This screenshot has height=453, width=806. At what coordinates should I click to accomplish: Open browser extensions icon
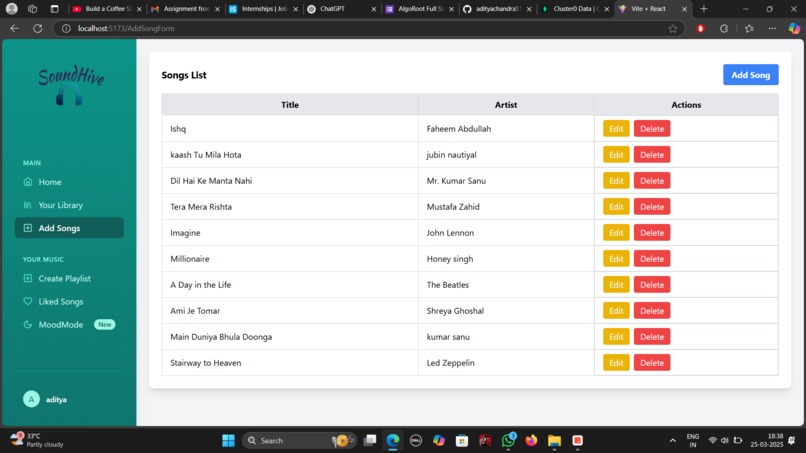pos(724,28)
